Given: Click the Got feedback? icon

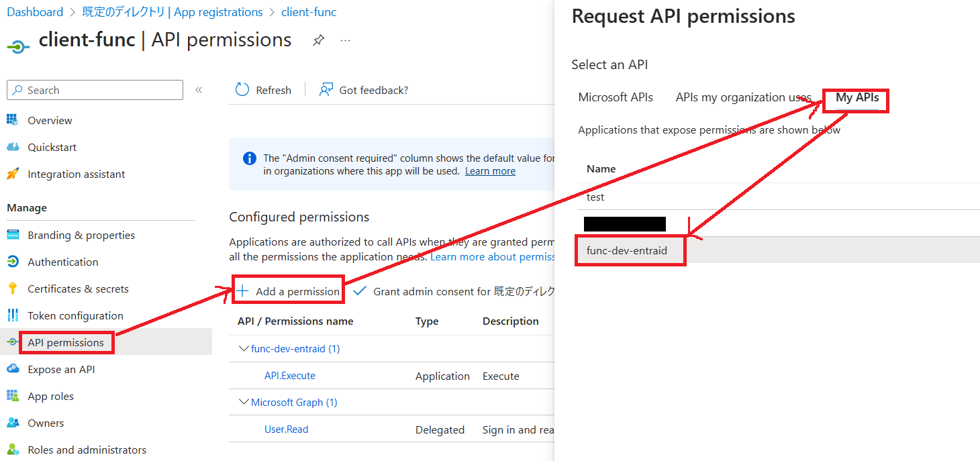Looking at the screenshot, I should coord(325,89).
